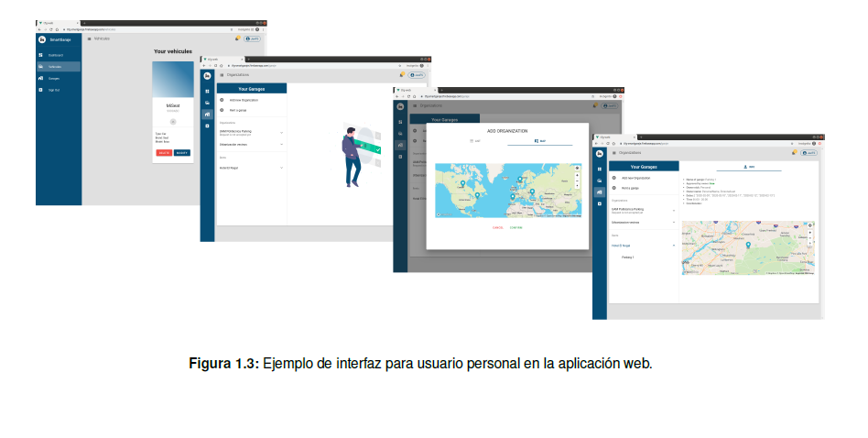Click Add new Organization in garage detail window
The image size is (868, 438).
[x=644, y=178]
